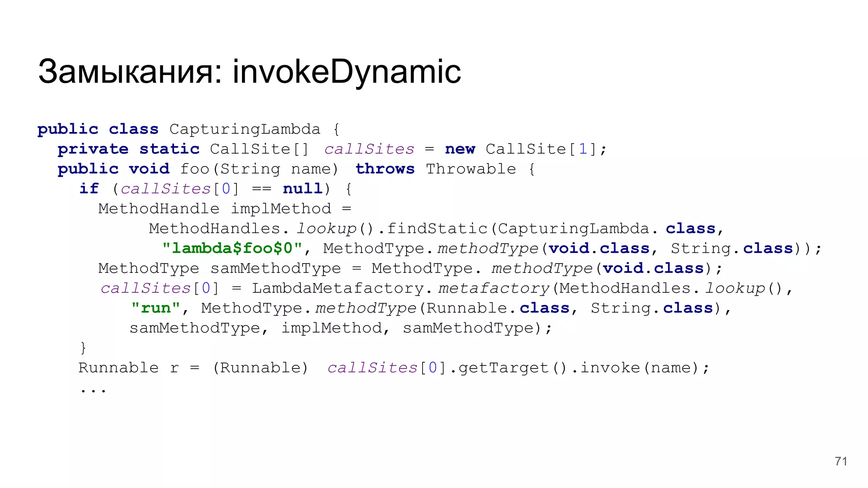
Task: Click 'MethodHandle implMethod =' declaration
Action: pos(225,209)
